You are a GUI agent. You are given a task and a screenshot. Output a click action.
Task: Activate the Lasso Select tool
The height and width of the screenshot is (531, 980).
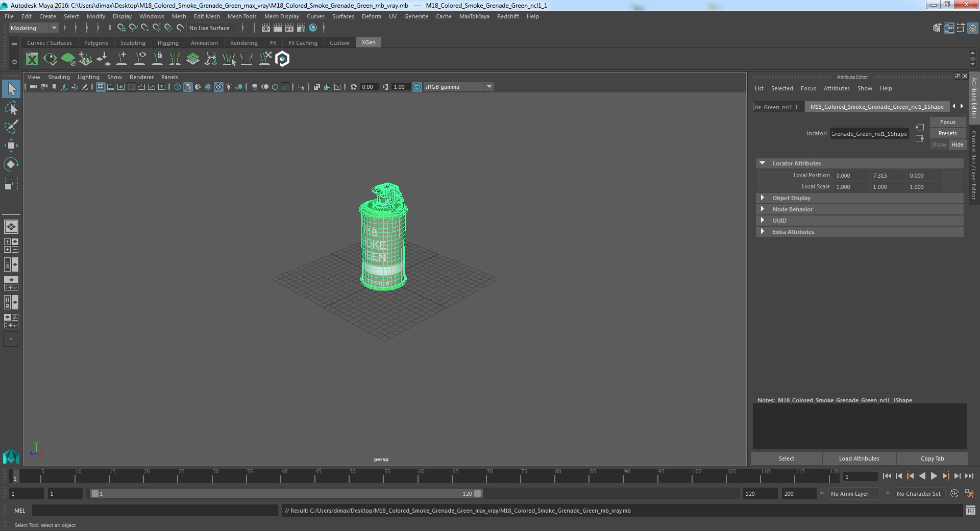click(11, 108)
